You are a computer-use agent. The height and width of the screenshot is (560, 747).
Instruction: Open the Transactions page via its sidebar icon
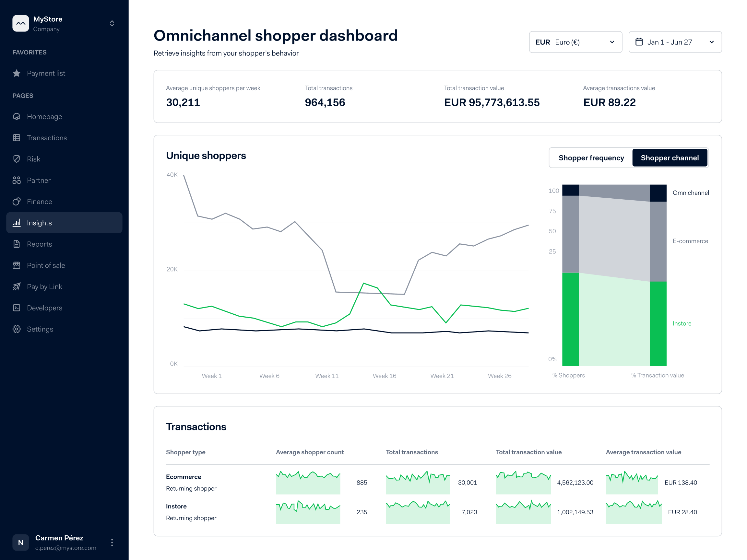(17, 138)
